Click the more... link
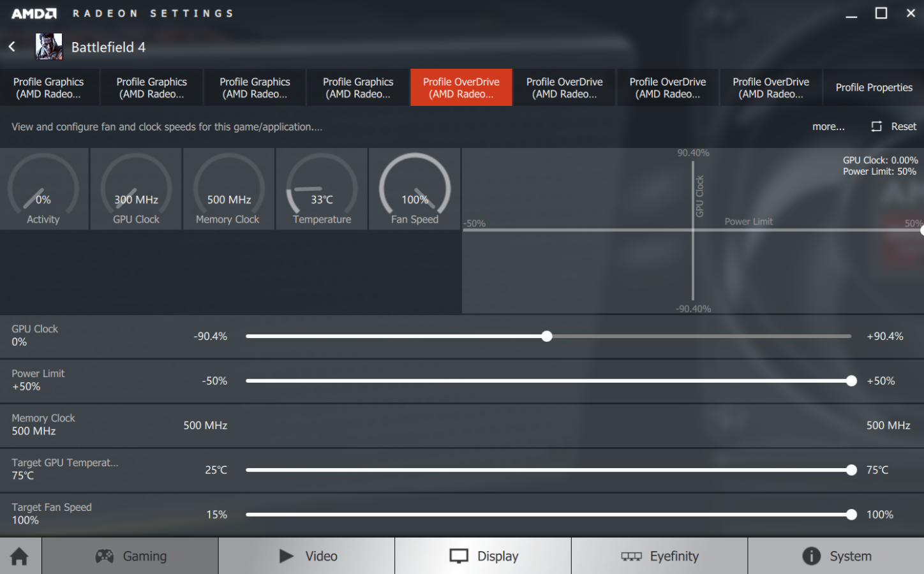The image size is (924, 574). [x=828, y=126]
